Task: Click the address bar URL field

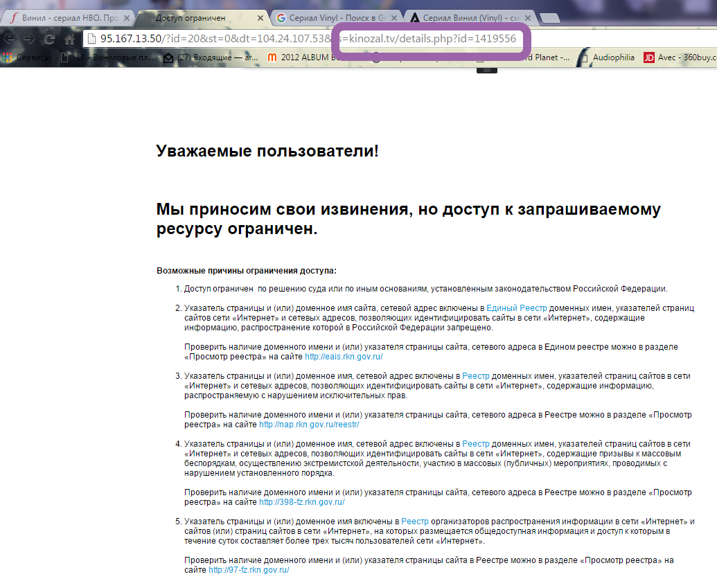Action: pyautogui.click(x=208, y=39)
